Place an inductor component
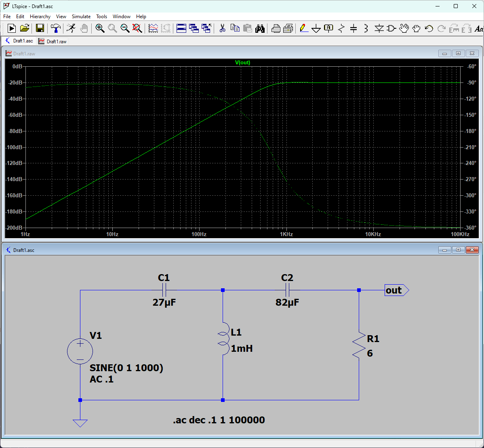The image size is (484, 448). pyautogui.click(x=366, y=28)
